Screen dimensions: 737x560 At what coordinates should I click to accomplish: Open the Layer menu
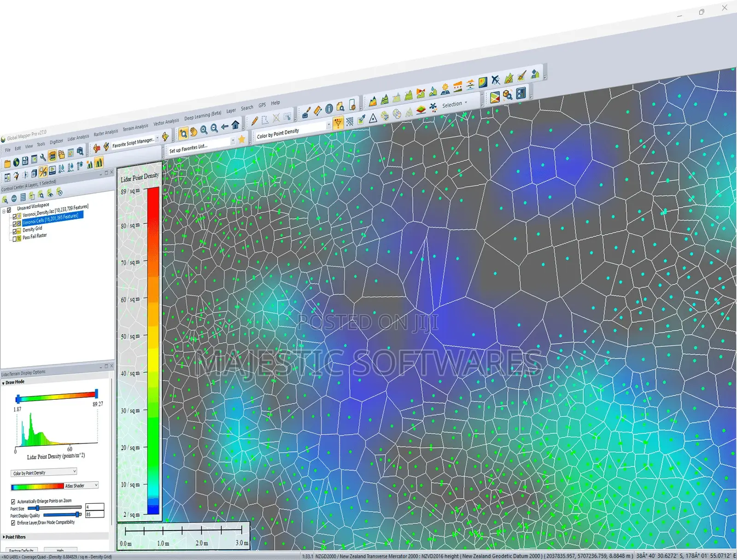click(x=231, y=111)
